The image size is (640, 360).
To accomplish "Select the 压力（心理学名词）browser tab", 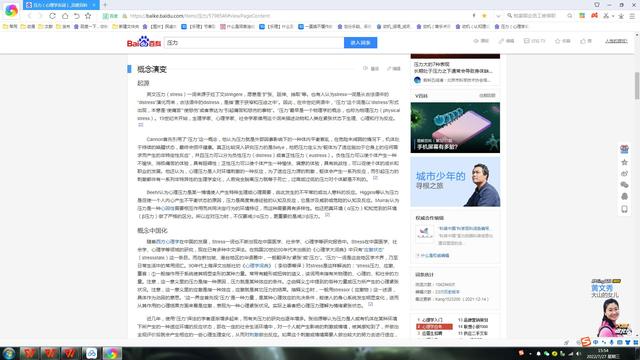I will click(60, 5).
